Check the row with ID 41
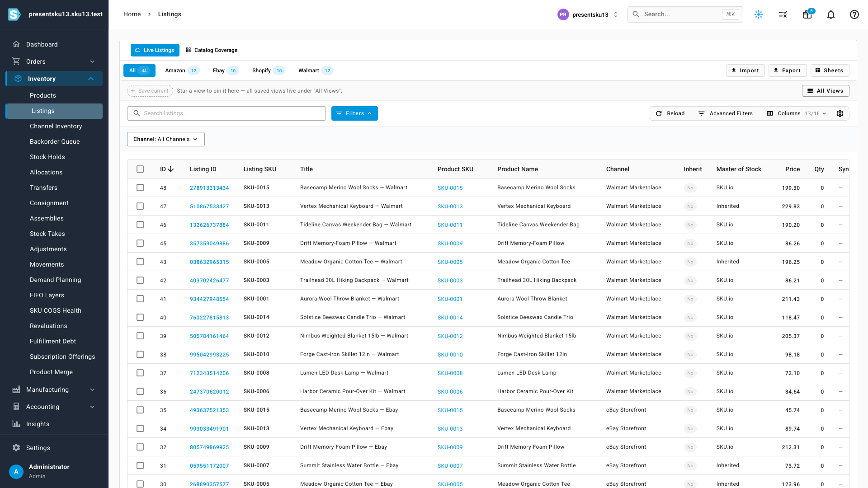868x488 pixels. [x=140, y=299]
